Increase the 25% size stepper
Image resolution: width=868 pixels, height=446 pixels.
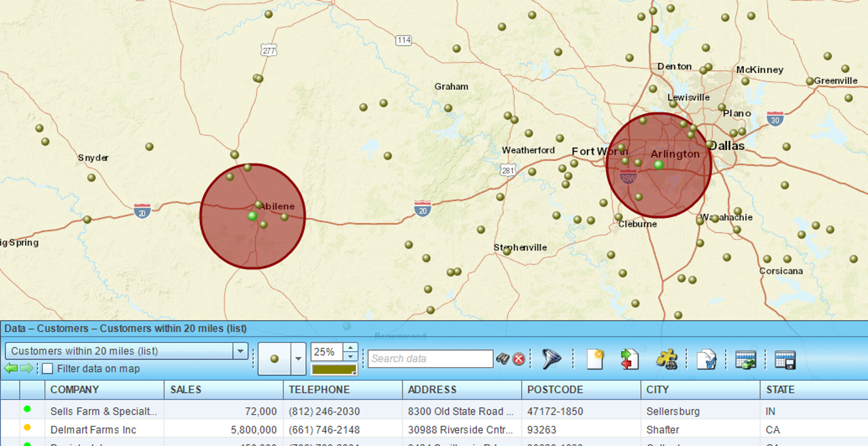pyautogui.click(x=350, y=347)
